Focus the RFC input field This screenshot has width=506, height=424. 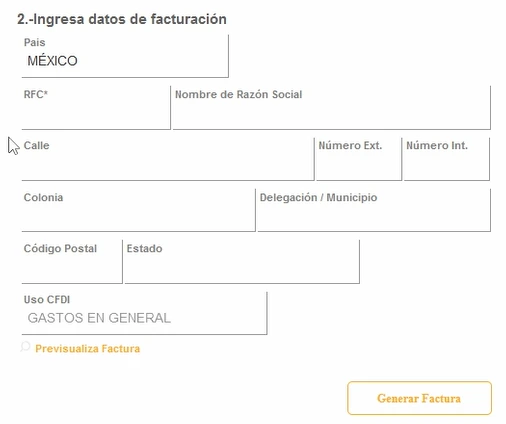point(96,108)
